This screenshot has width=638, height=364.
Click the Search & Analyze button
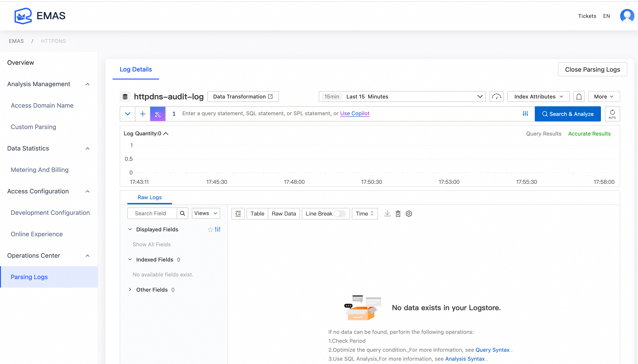(x=567, y=114)
